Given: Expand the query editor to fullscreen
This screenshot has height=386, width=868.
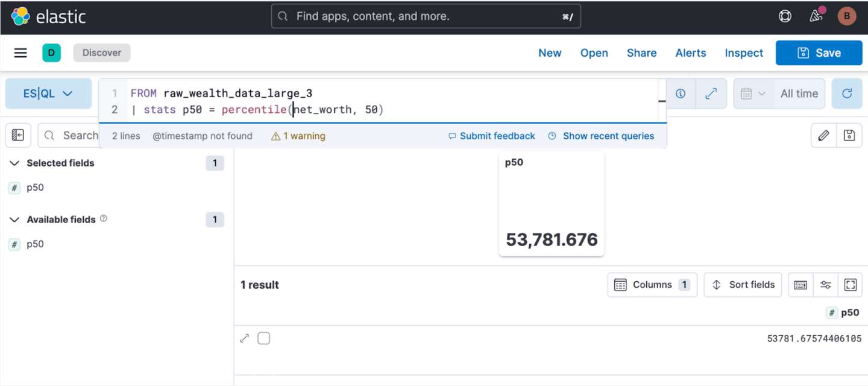Looking at the screenshot, I should (711, 93).
